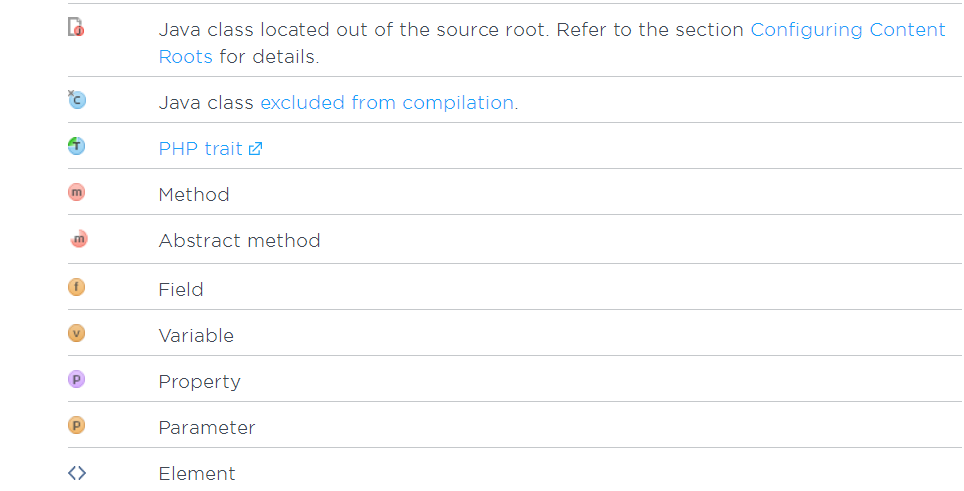Click the excluded Java class icon
Image resolution: width=964 pixels, height=491 pixels.
click(x=77, y=99)
